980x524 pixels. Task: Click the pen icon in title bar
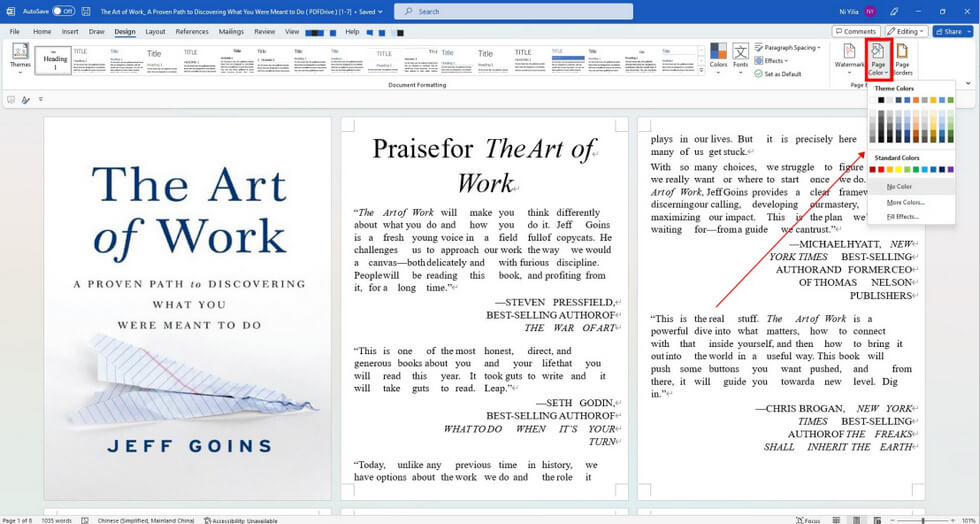(894, 11)
